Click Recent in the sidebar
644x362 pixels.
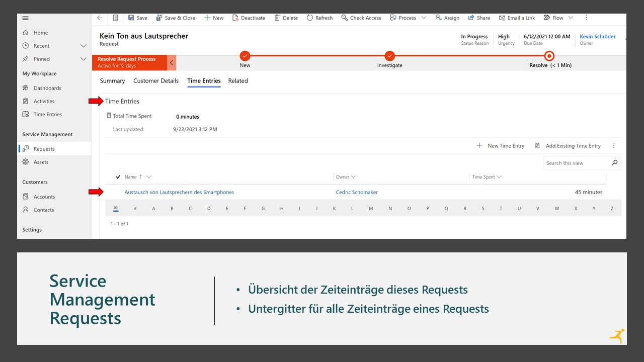click(42, 46)
